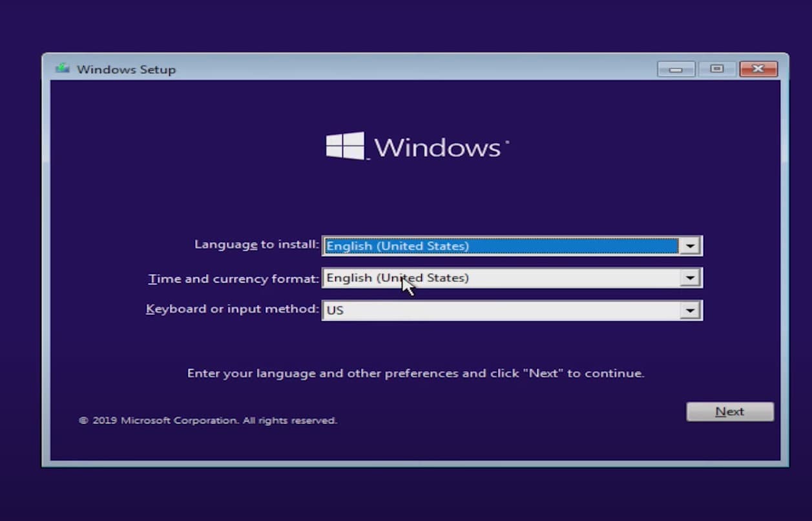Click the "Time and currency format" label

click(x=233, y=279)
